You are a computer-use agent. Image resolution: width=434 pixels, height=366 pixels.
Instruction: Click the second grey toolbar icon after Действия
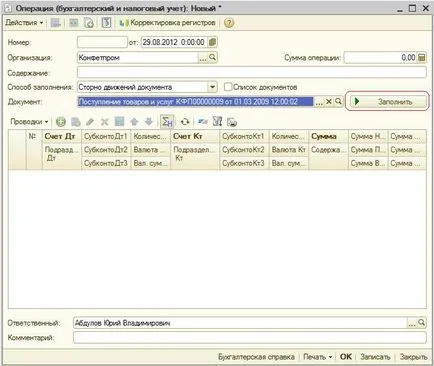(x=73, y=23)
